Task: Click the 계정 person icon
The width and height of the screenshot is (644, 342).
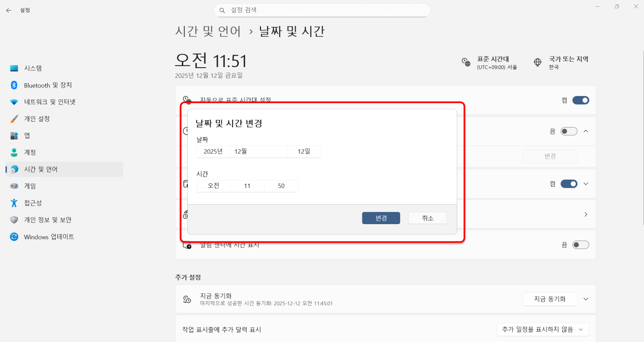Action: point(14,153)
